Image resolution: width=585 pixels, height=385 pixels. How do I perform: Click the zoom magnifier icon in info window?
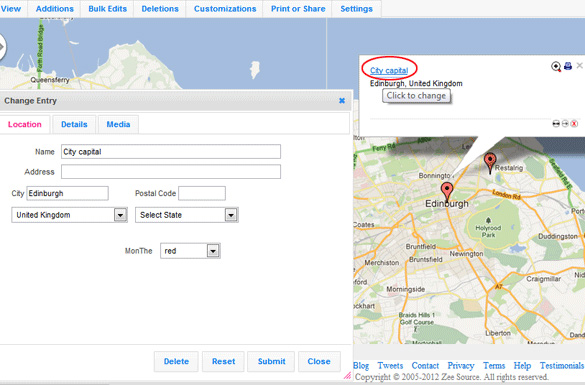pyautogui.click(x=556, y=66)
